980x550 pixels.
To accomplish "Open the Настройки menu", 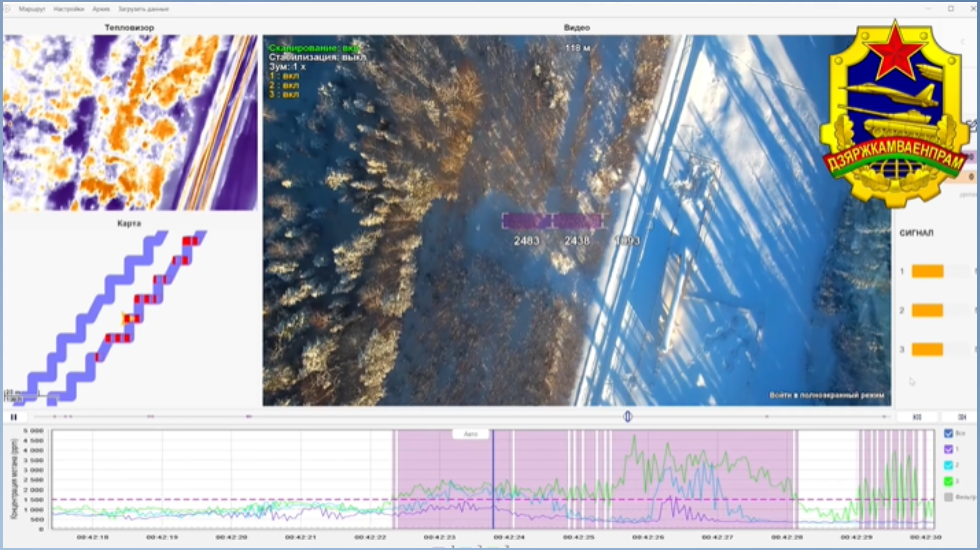I will 69,9.
